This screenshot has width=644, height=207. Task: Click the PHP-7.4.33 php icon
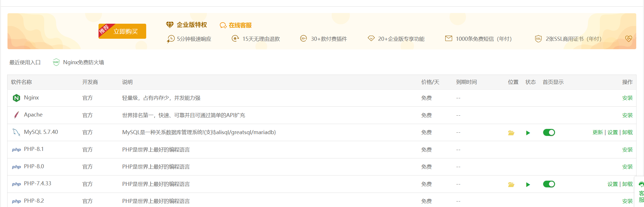[16, 184]
